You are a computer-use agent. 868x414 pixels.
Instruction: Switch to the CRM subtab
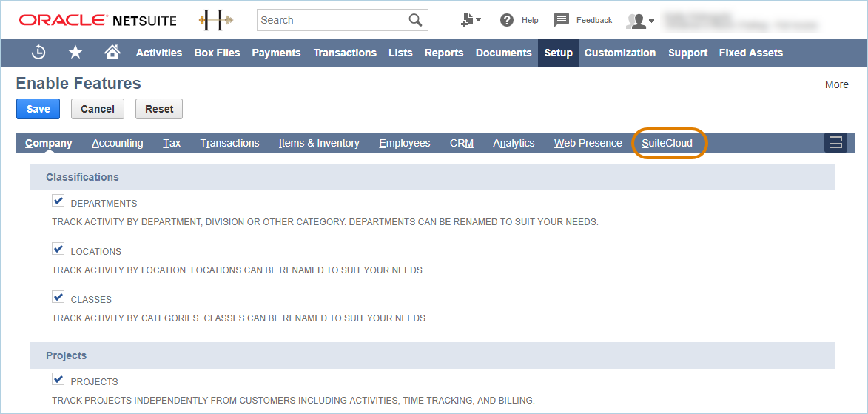pos(462,143)
